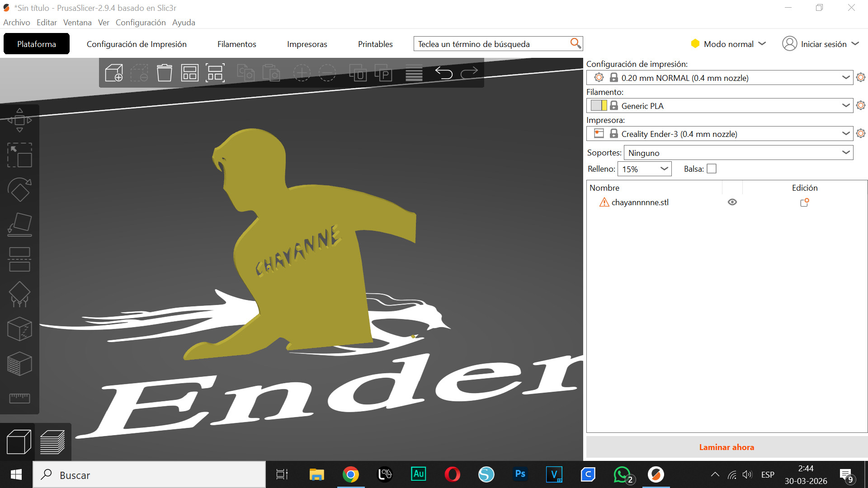Click the Add object icon in top toolbar
The width and height of the screenshot is (868, 488).
(114, 72)
